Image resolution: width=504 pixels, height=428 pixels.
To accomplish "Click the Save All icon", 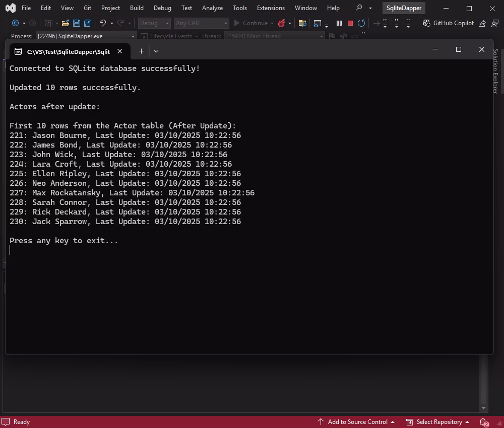I will click(x=87, y=23).
